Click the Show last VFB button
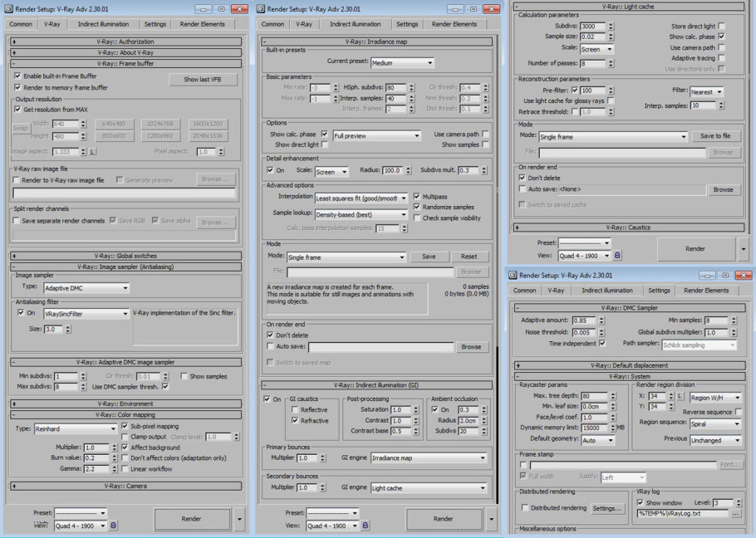Viewport: 756px width, 538px height. pos(203,80)
